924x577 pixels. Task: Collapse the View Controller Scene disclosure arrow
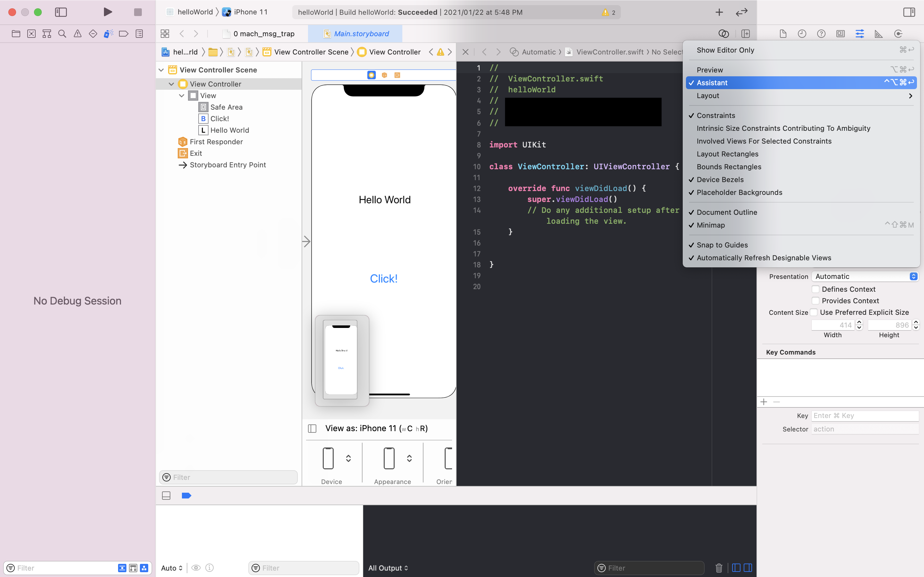click(161, 70)
